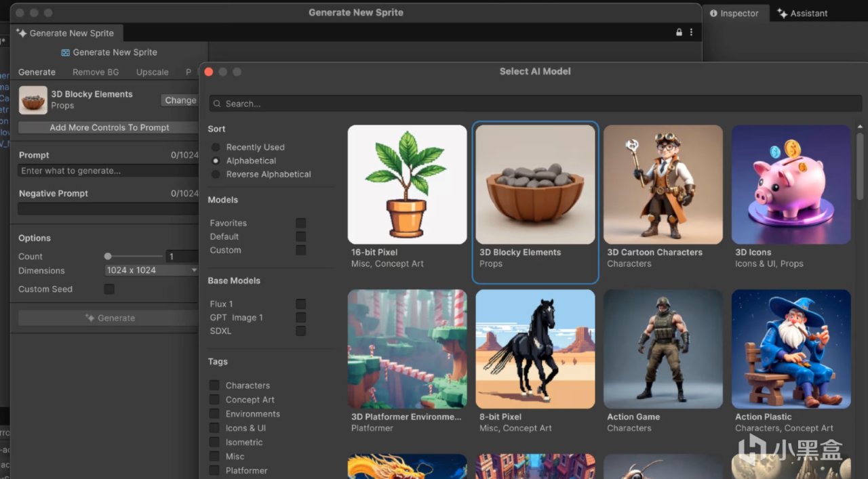Select Reverse Alphabetical sort option

tap(216, 174)
